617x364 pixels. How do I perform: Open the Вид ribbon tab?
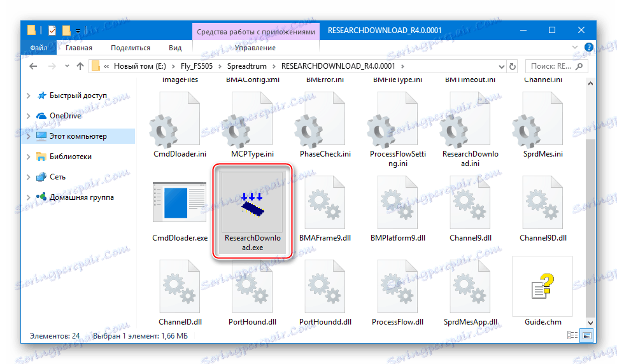tap(175, 48)
